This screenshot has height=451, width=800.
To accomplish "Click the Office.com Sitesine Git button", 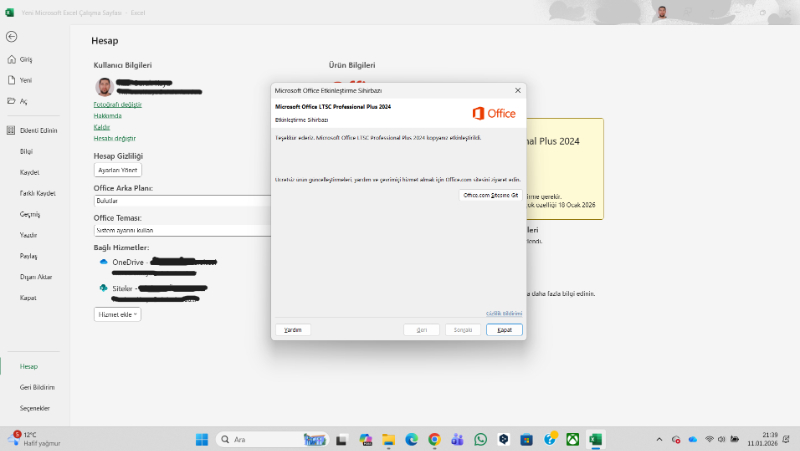I will click(491, 196).
